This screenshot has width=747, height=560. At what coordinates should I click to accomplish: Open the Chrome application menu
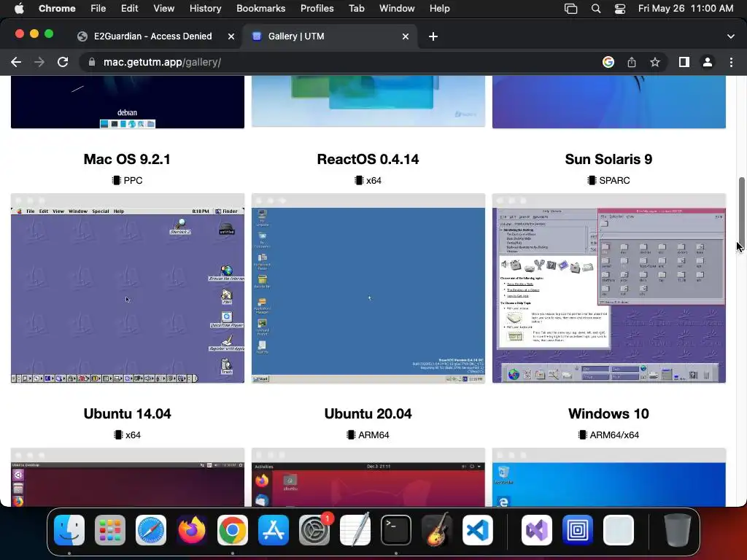[57, 9]
